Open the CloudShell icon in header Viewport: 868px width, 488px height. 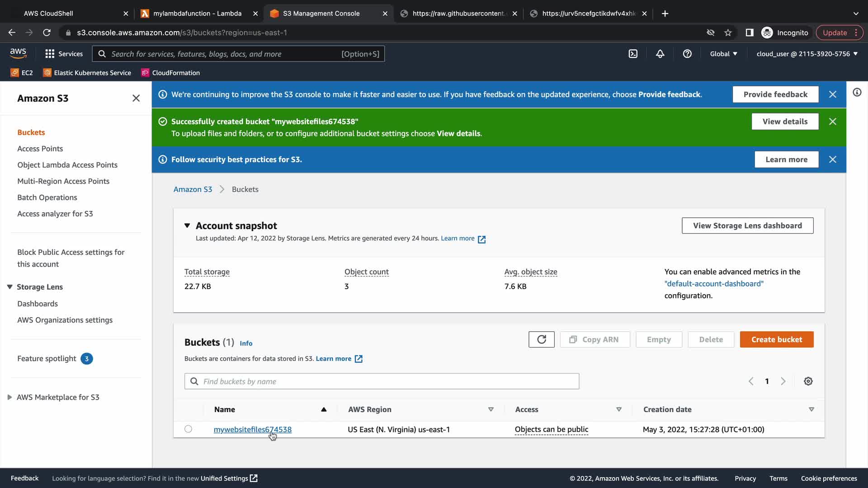(x=633, y=54)
